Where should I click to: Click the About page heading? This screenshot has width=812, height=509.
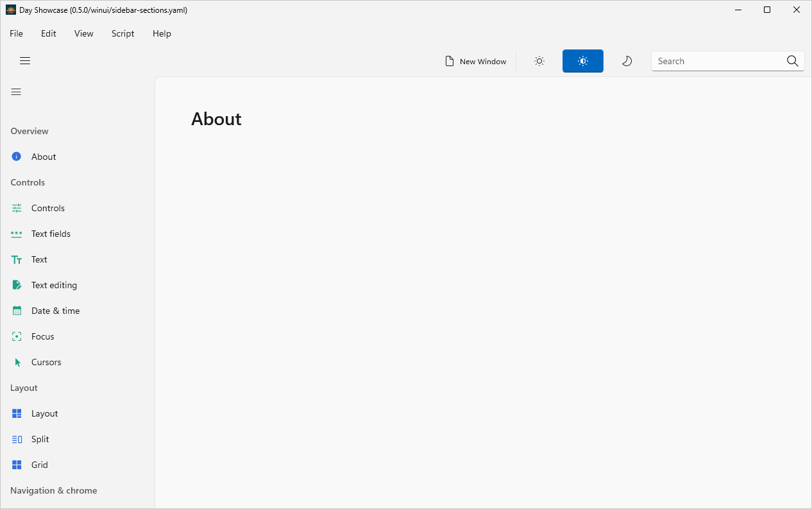tap(216, 119)
